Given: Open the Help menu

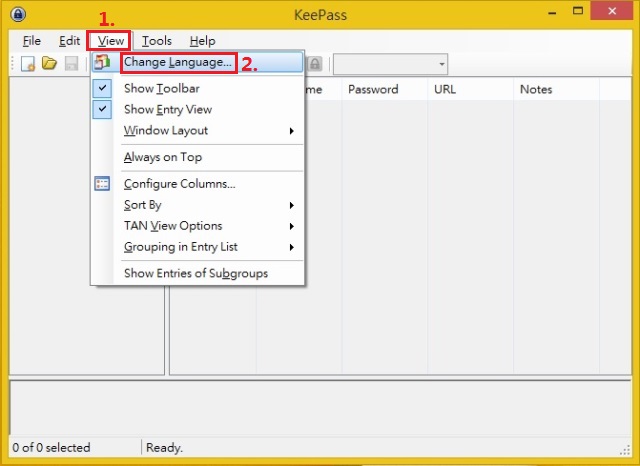Looking at the screenshot, I should coord(202,41).
